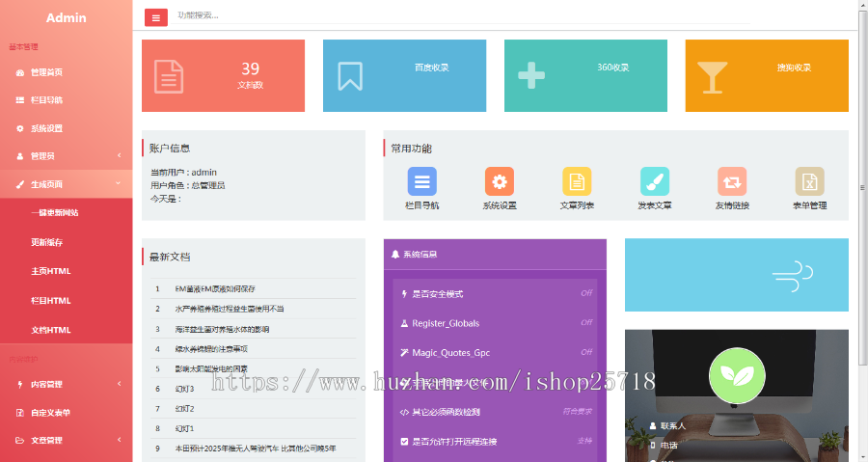Select 一键更新网站 submenu item
Image resolution: width=868 pixels, height=462 pixels.
[x=54, y=213]
